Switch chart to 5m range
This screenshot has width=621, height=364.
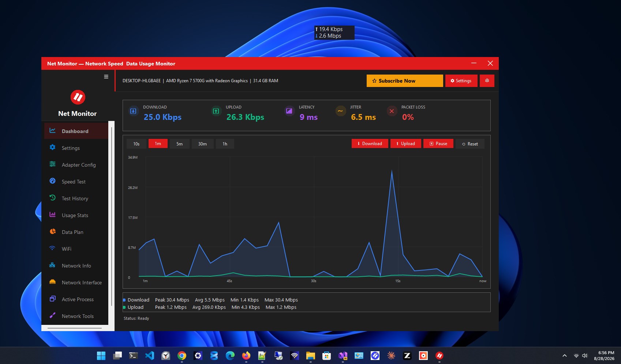(x=180, y=144)
